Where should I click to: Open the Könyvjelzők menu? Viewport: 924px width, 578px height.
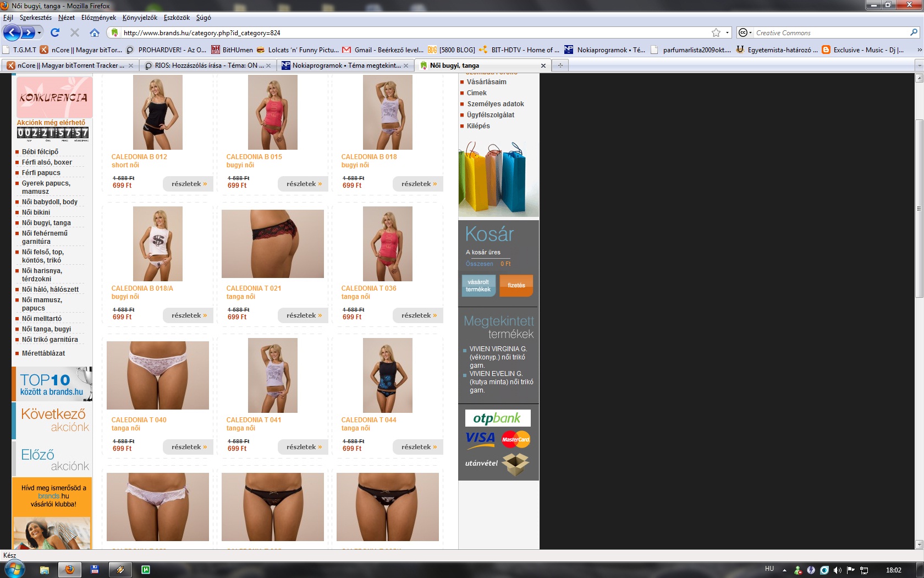[x=140, y=18]
